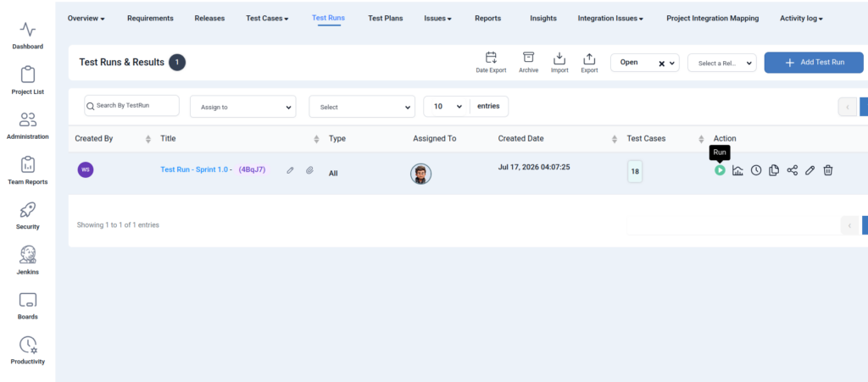
Task: Click the 'All' type cell
Action: pyautogui.click(x=333, y=173)
